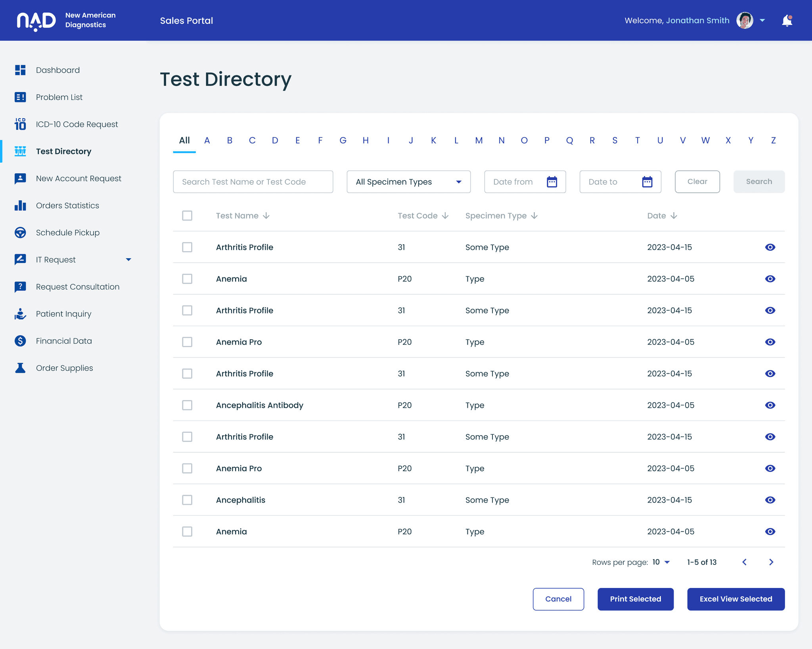
Task: Toggle the Arthritis Profile row checkbox
Action: tap(187, 247)
